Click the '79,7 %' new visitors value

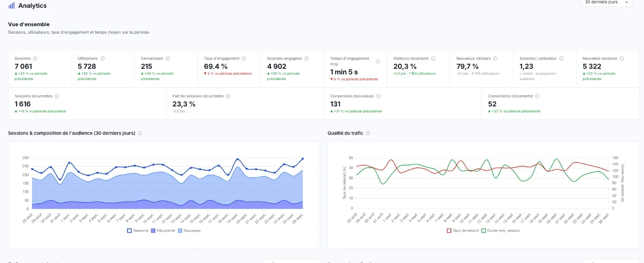pos(468,66)
